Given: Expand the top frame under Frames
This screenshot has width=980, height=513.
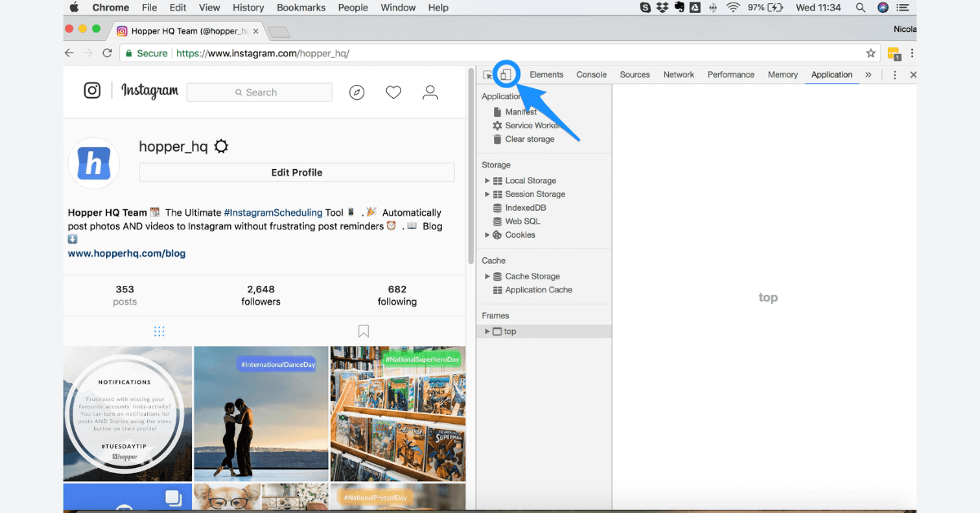Looking at the screenshot, I should point(488,331).
